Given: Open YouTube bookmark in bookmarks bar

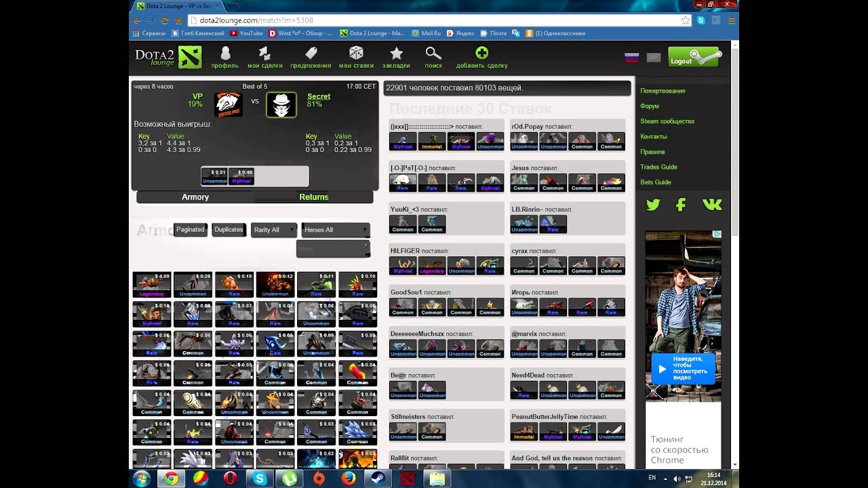Looking at the screenshot, I should coord(247,33).
